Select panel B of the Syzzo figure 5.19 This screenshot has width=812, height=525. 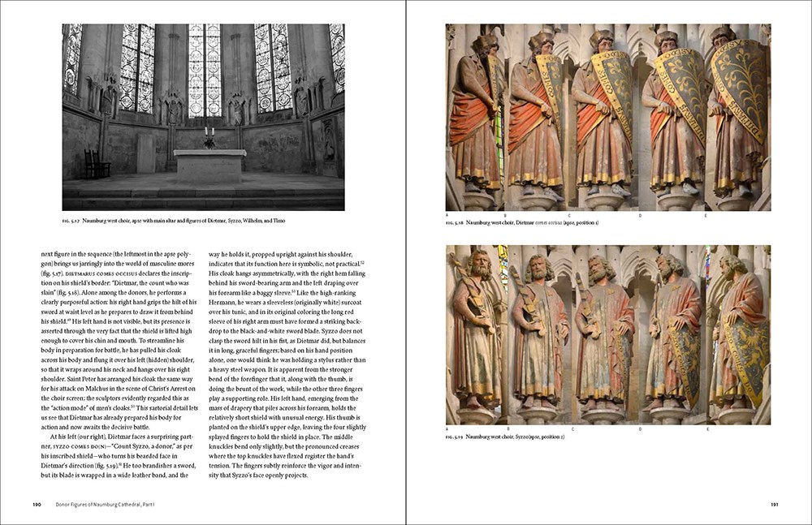click(540, 335)
